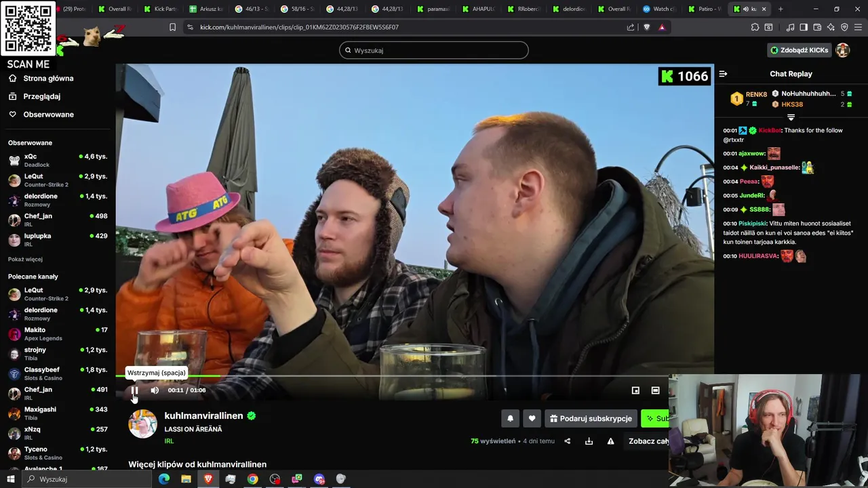Image resolution: width=868 pixels, height=488 pixels.
Task: Click the notification bell for kuhlmanvirallinen
Action: pyautogui.click(x=510, y=419)
